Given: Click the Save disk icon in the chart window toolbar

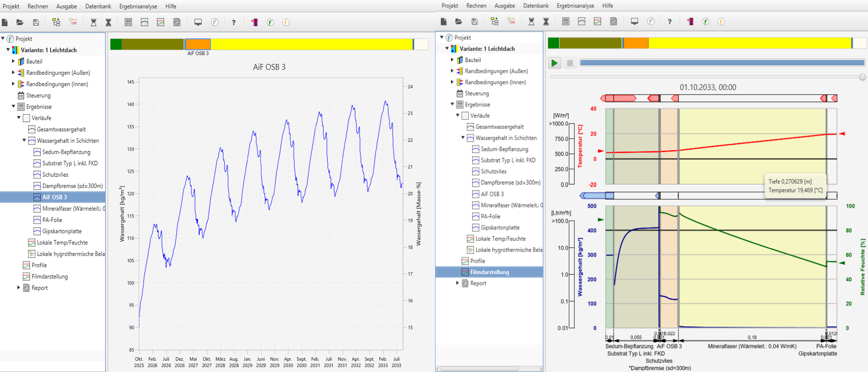Looking at the screenshot, I should [36, 22].
